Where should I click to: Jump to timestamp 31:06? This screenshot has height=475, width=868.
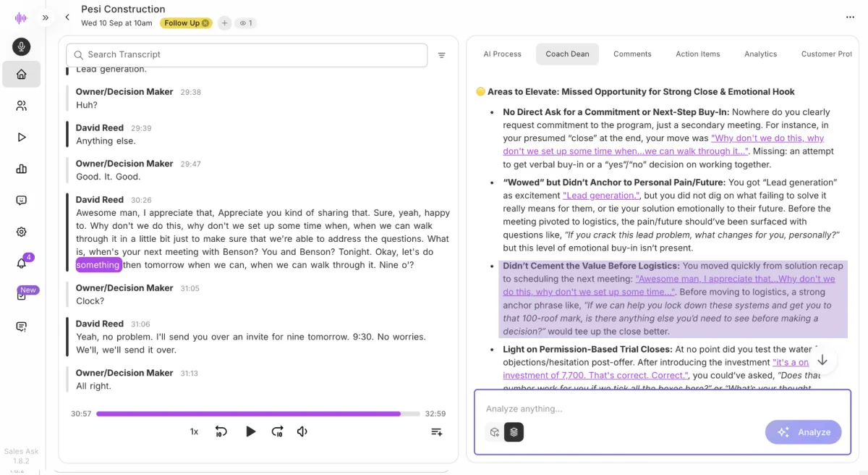click(x=142, y=324)
